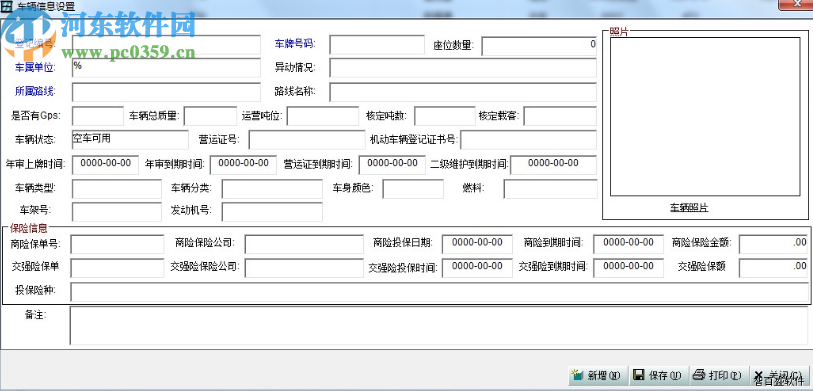The width and height of the screenshot is (813, 391).
Task: Select the 车辆状态 field showing 空车可用
Action: click(x=130, y=139)
